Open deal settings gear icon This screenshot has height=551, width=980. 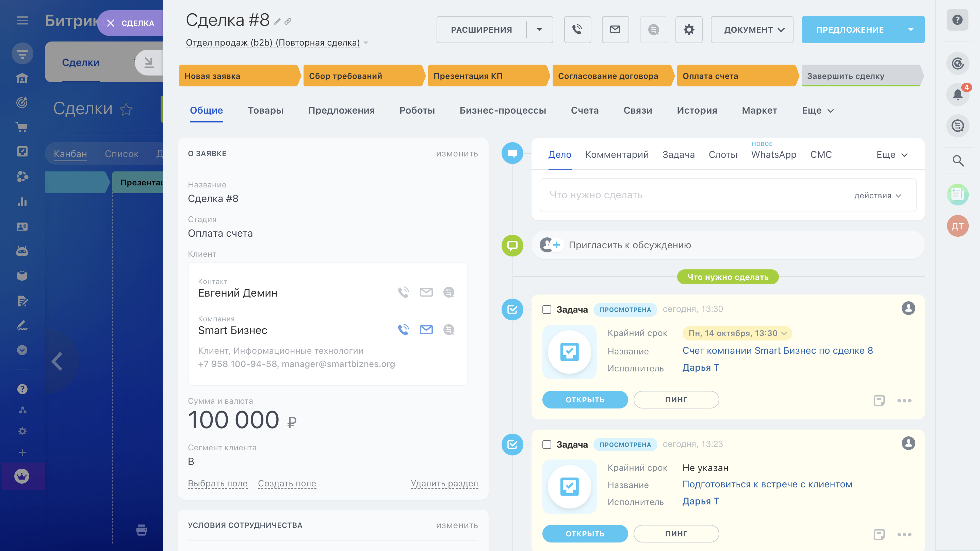(x=689, y=29)
